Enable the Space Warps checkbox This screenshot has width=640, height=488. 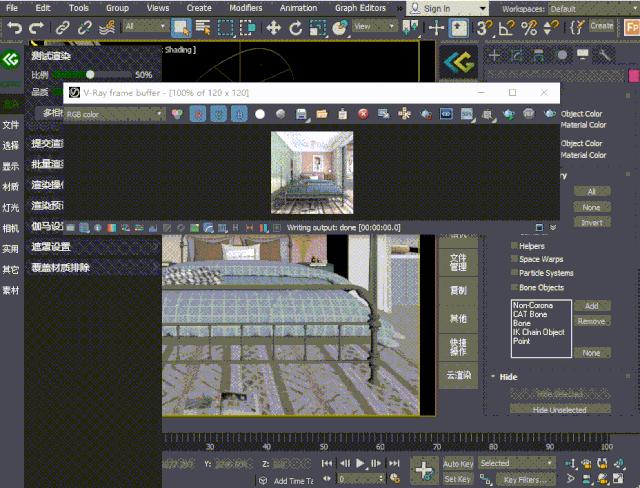click(x=514, y=259)
